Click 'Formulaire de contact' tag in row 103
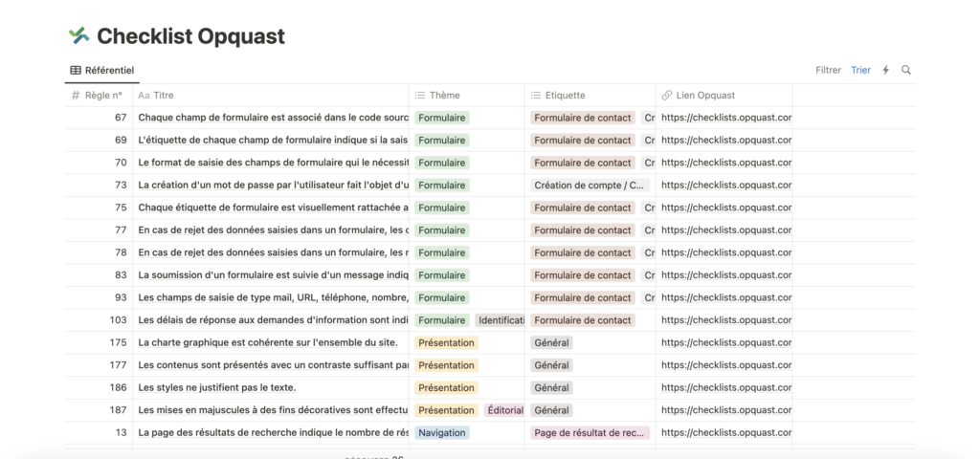Viewport: 980px width, 459px height. coord(583,319)
